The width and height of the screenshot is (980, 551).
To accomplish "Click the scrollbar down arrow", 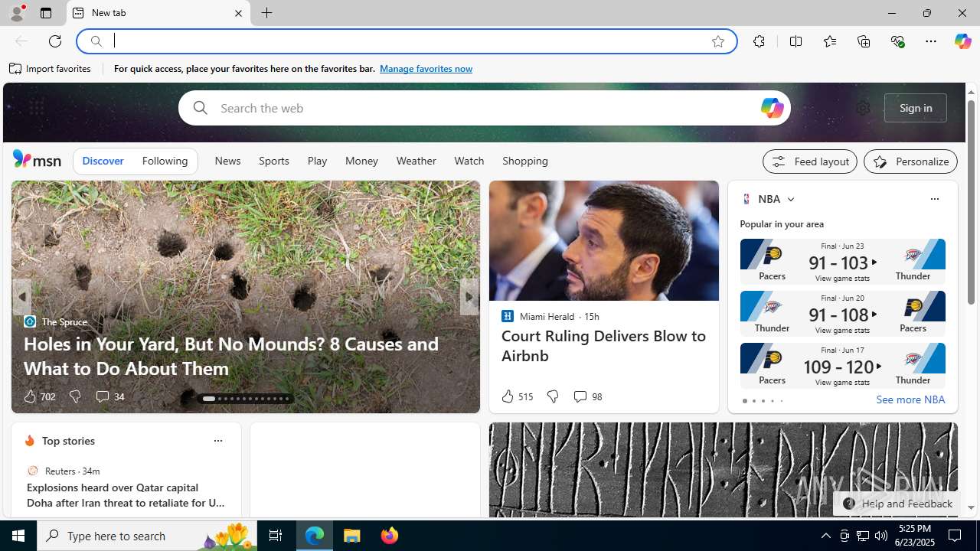I will coord(971,508).
